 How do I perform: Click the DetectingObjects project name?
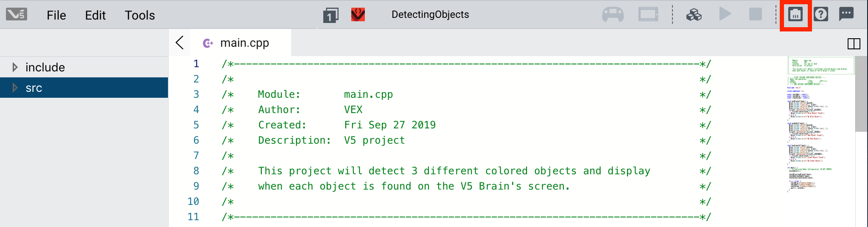[x=430, y=14]
